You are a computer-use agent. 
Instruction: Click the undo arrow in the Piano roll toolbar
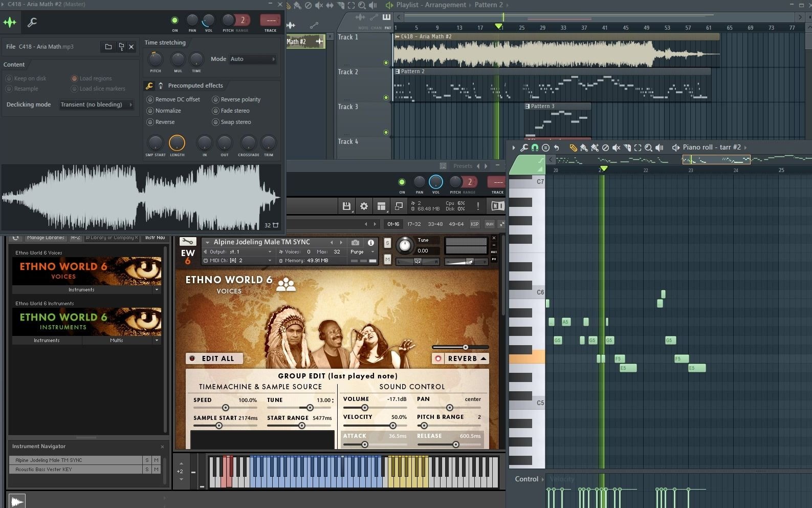tap(556, 147)
